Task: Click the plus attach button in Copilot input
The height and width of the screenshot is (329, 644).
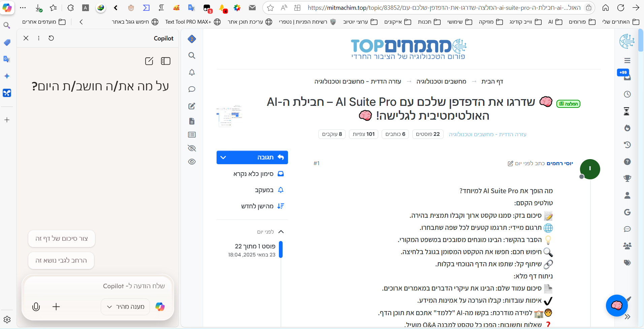Action: pyautogui.click(x=56, y=307)
